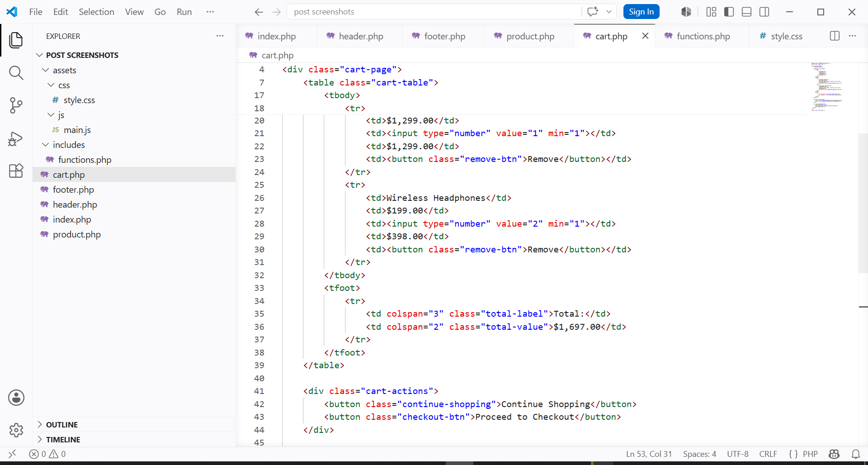Change line position Ln 53, Col 31
The width and height of the screenshot is (868, 465).
click(x=649, y=454)
